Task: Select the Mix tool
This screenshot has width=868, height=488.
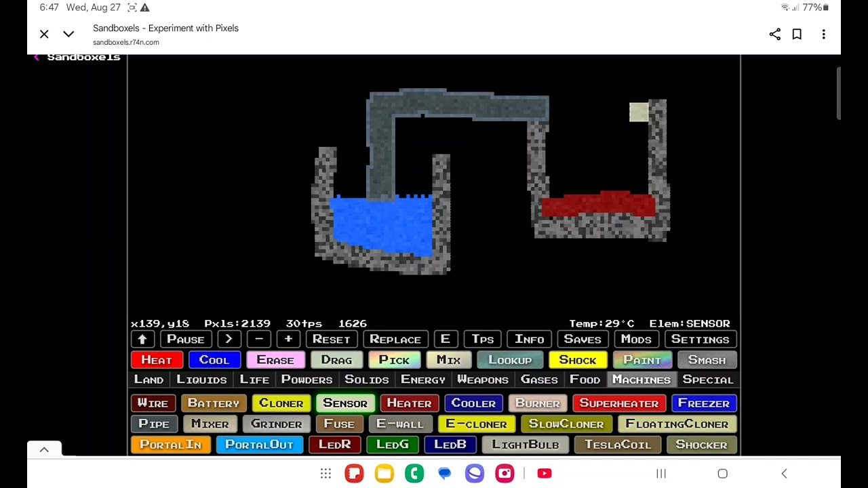Action: [448, 361]
